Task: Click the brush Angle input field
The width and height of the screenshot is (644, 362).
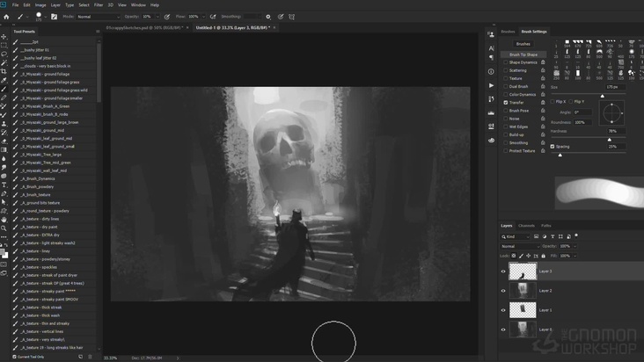Action: [x=582, y=112]
